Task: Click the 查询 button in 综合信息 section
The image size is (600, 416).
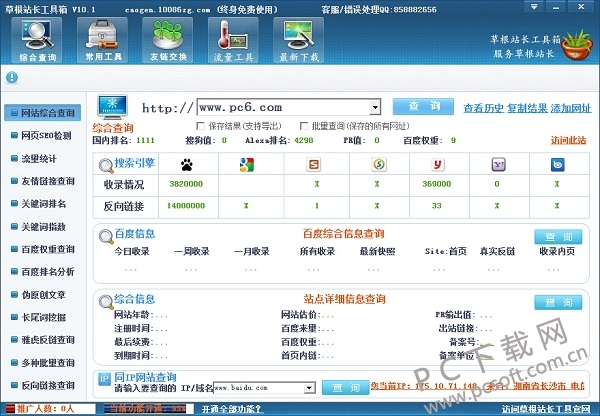Action: coord(558,302)
